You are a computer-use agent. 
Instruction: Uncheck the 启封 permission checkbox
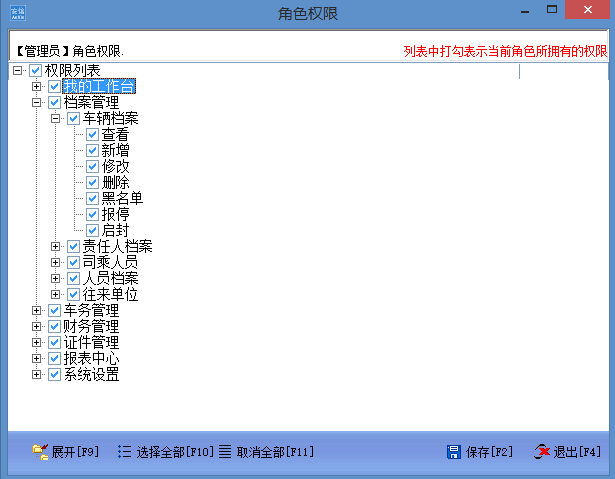pos(93,230)
